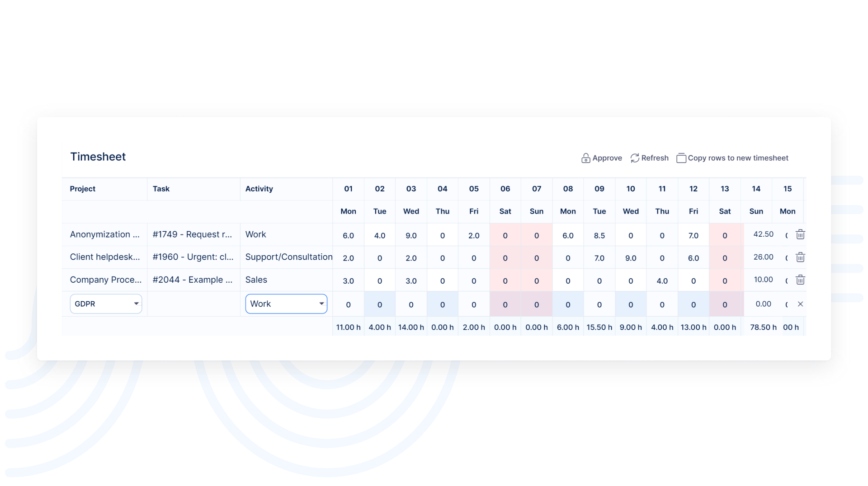Select the Activity column header
868x486 pixels.
point(259,189)
